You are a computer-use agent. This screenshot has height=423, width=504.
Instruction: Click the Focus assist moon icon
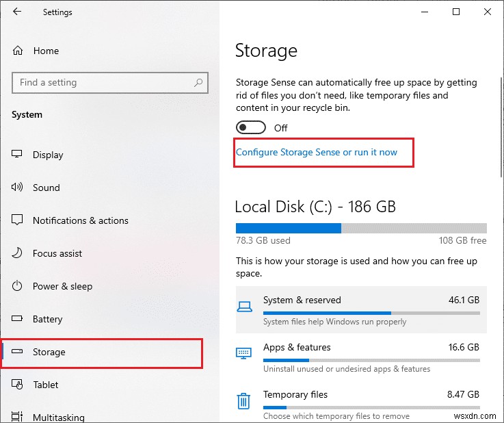pyautogui.click(x=18, y=253)
